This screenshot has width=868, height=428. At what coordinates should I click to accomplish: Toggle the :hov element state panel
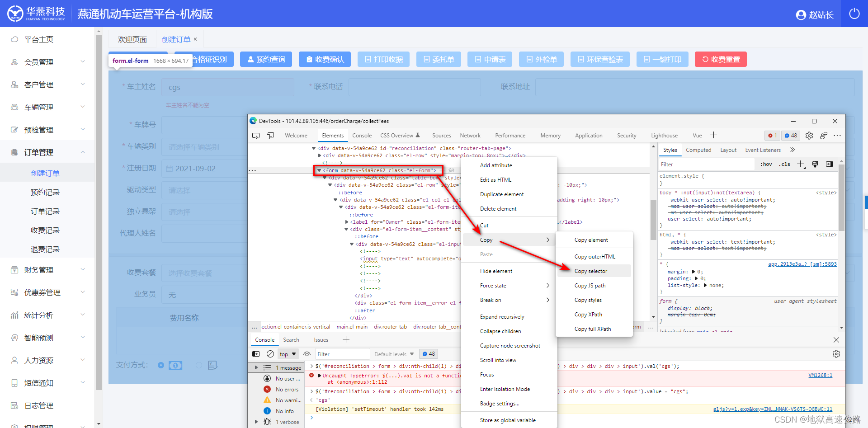(766, 164)
